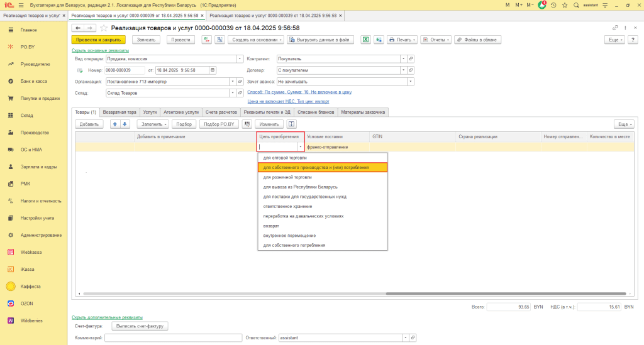Open calendar picker for date field
The width and height of the screenshot is (644, 345).
213,70
